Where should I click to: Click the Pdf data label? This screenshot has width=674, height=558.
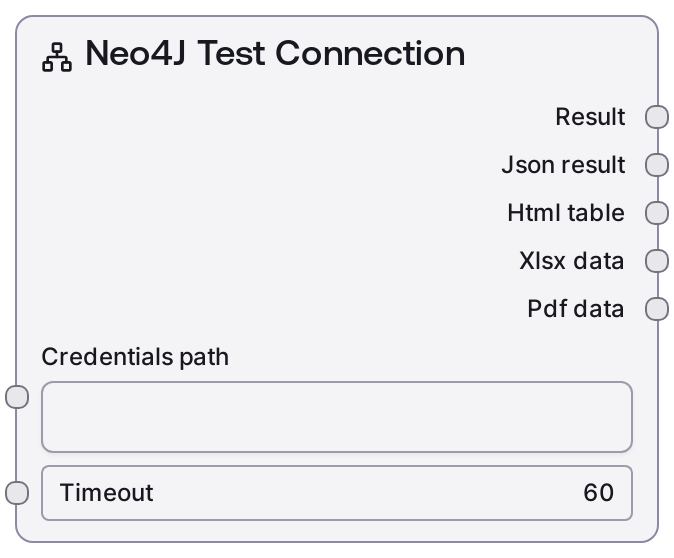pyautogui.click(x=576, y=309)
